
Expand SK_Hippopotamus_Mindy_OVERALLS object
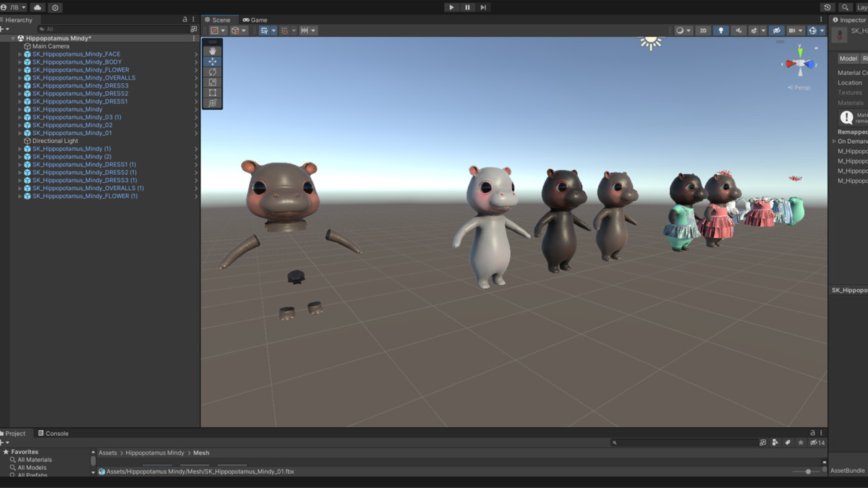tap(20, 78)
